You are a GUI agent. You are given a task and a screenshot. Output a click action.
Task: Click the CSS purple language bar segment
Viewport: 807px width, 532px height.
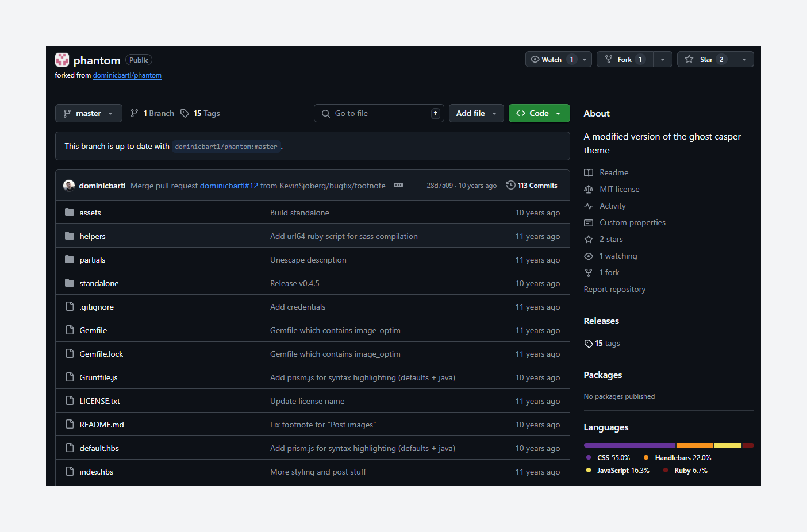coord(629,445)
